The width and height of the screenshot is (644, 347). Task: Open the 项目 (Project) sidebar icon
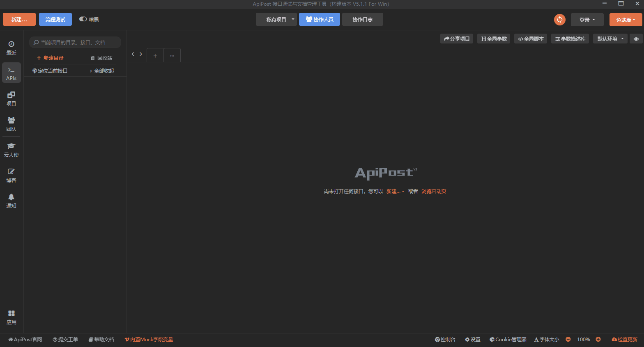point(11,98)
